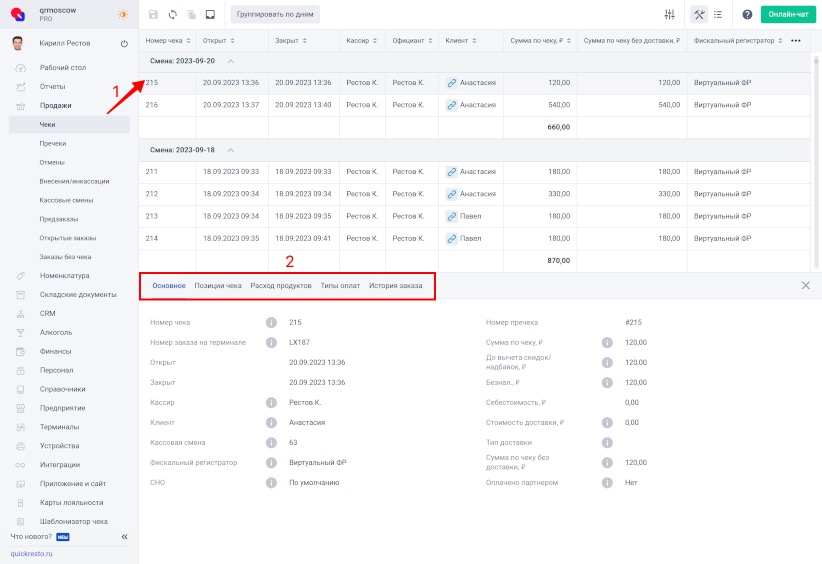This screenshot has width=822, height=564.
Task: Click the logout power icon near Кирилл Рестов
Action: (x=124, y=44)
